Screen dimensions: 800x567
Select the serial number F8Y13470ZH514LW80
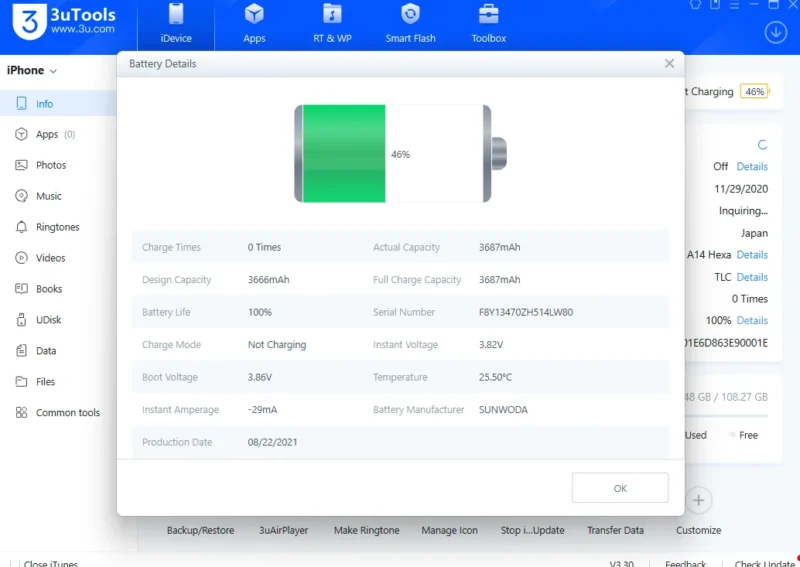coord(526,312)
